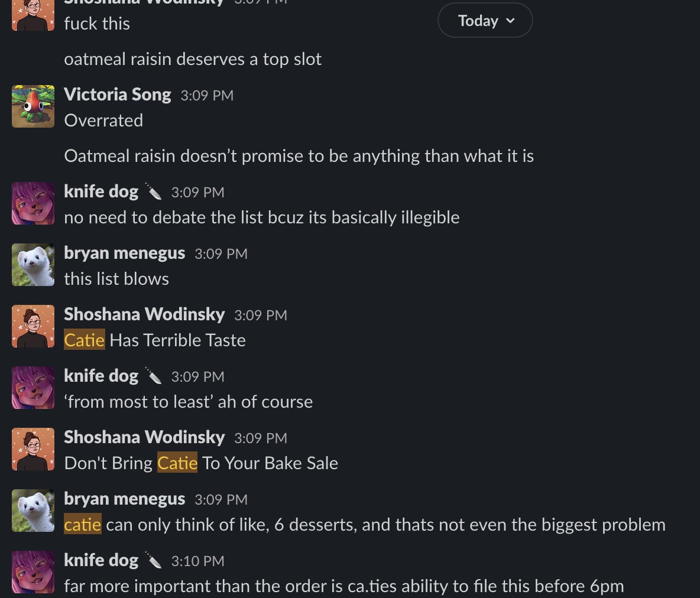This screenshot has width=700, height=598.
Task: Click the timestamp above 'this list blows'
Action: pyautogui.click(x=221, y=254)
